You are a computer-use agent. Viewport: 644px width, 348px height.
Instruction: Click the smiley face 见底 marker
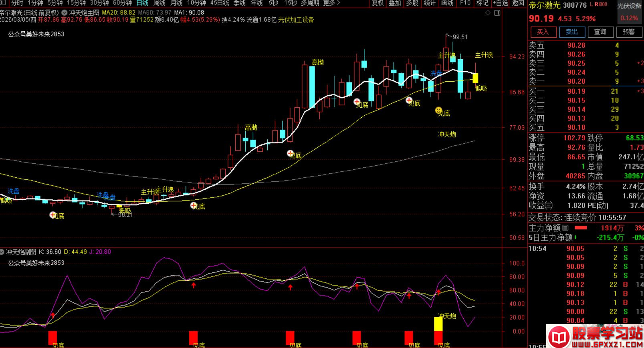[438, 110]
